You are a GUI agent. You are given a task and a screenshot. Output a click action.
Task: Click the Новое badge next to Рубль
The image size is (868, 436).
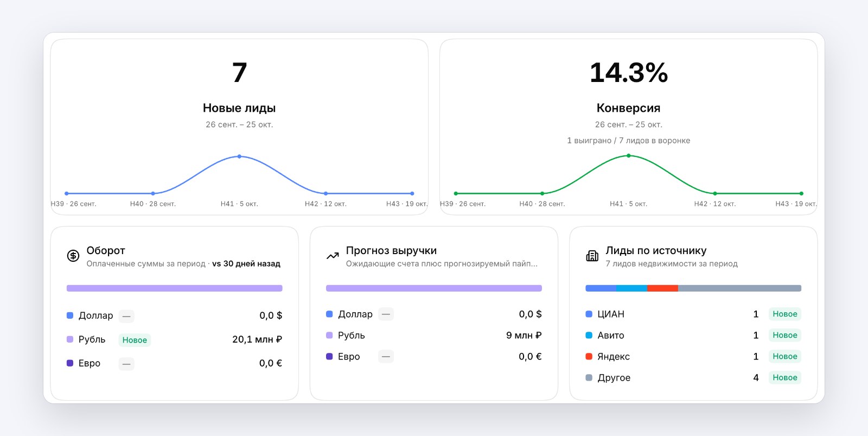[x=135, y=340]
